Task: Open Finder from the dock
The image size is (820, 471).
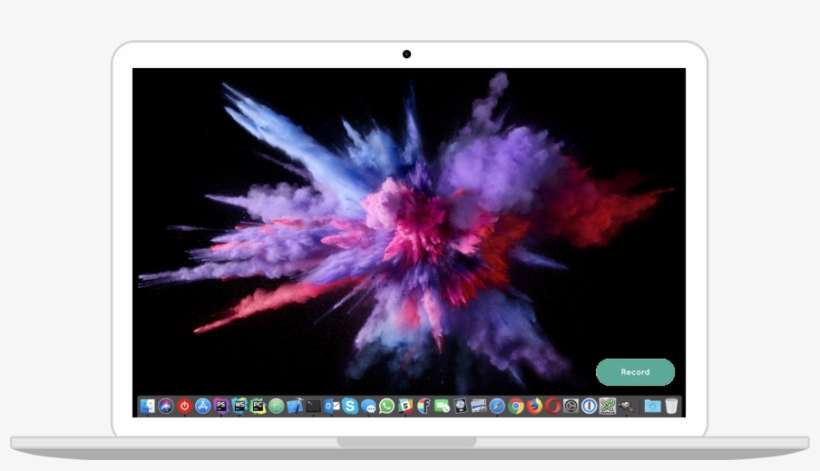Action: point(148,406)
